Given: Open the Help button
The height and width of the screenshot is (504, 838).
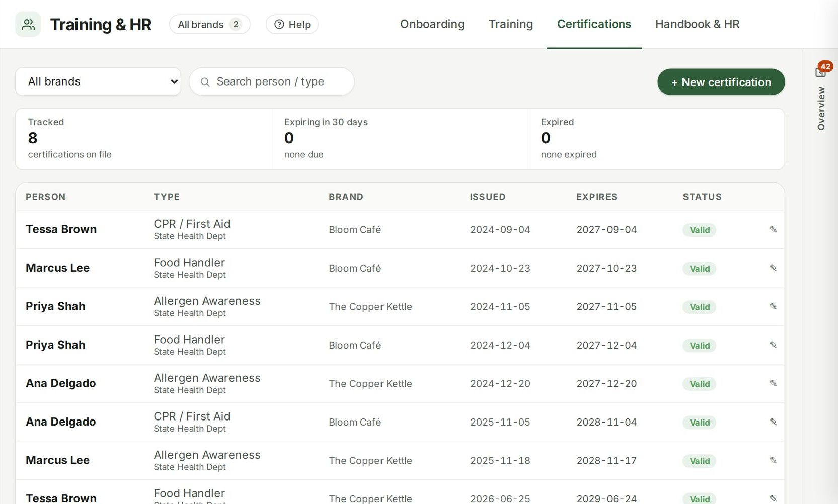Looking at the screenshot, I should pos(292,24).
